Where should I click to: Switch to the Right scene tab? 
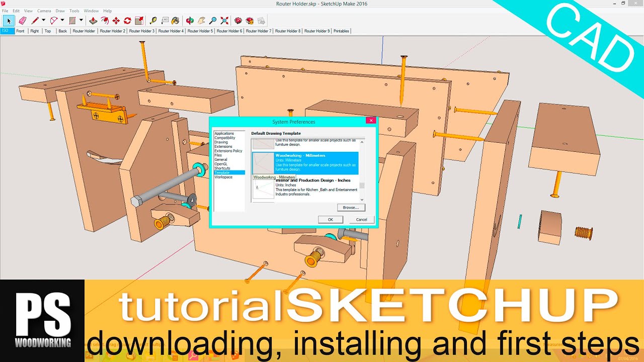pos(34,31)
